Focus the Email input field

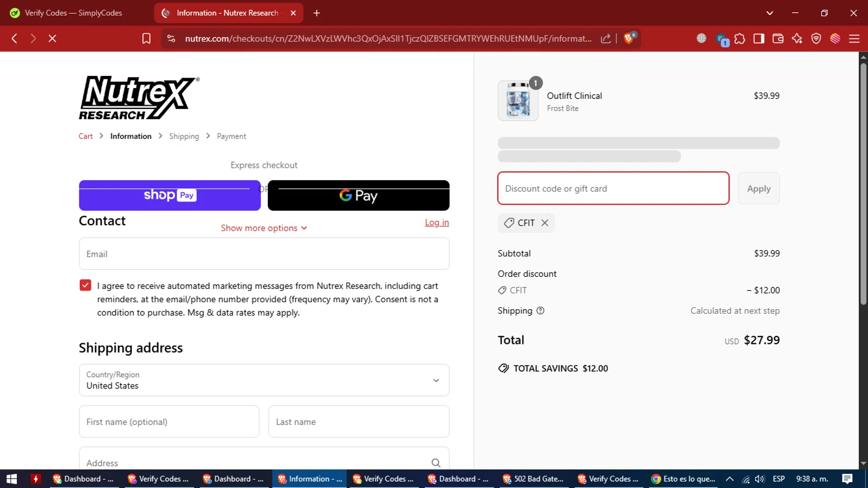(264, 254)
